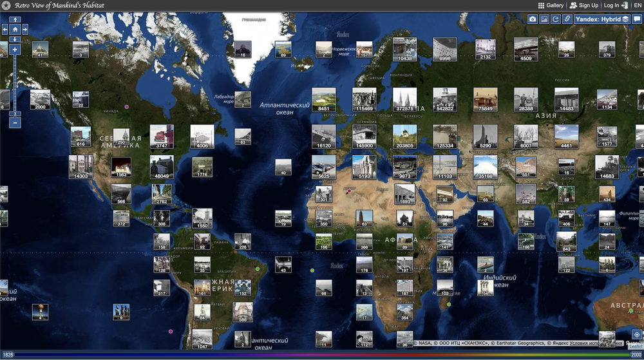Select the 10438 photo cluster
The width and height of the screenshot is (644, 360).
[404, 49]
